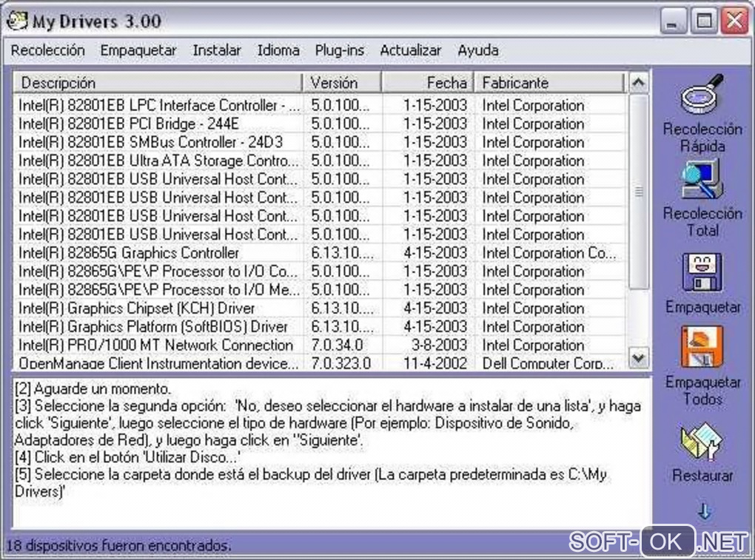The image size is (755, 560).
Task: Click the driver list vertical scrollbar thumb
Action: tap(639, 192)
